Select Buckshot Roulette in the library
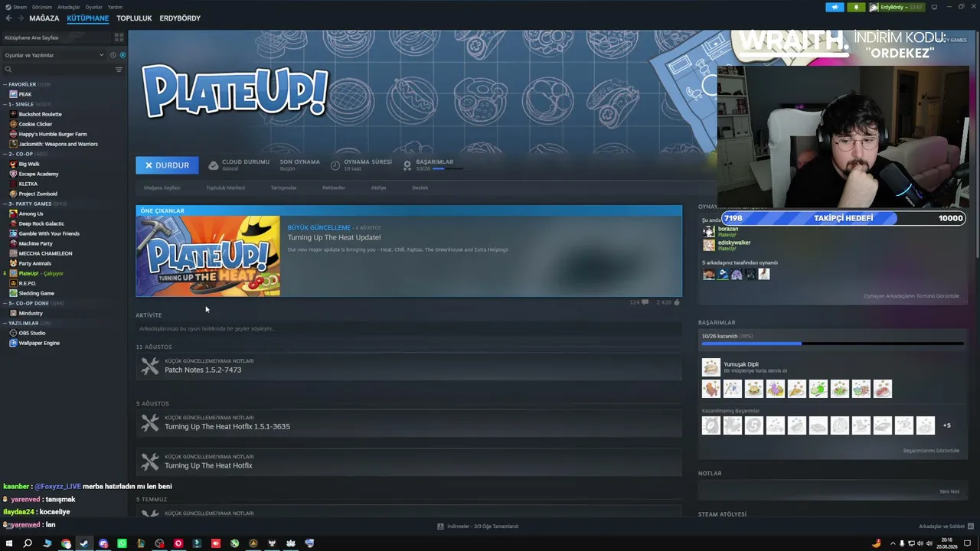The image size is (980, 551). (41, 114)
